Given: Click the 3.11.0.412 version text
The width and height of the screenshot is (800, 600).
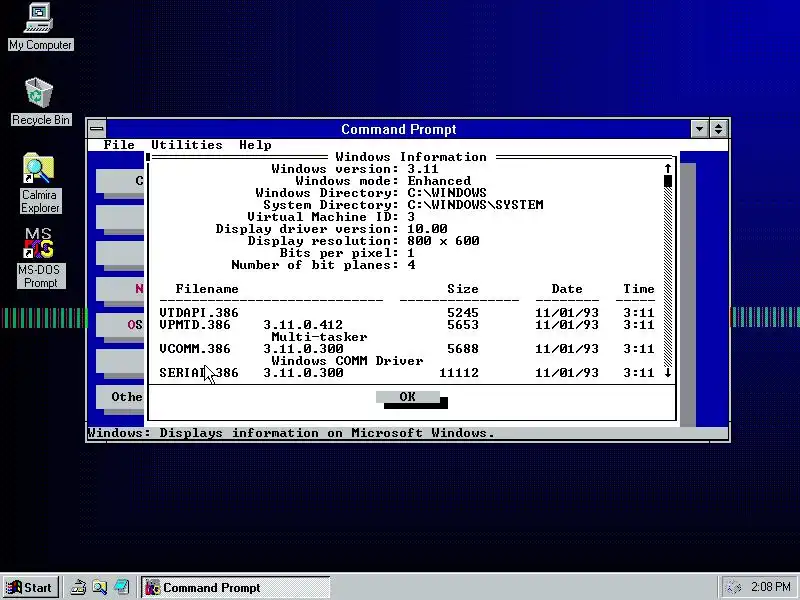Looking at the screenshot, I should (x=303, y=325).
